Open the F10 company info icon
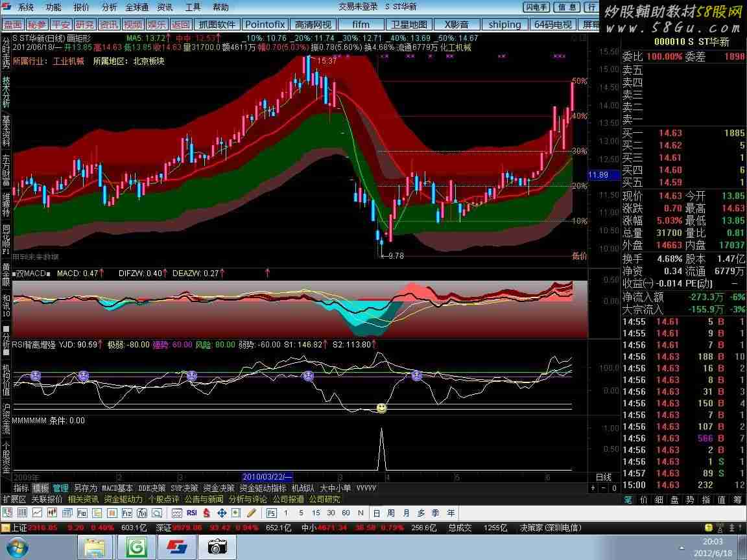 coord(82,513)
